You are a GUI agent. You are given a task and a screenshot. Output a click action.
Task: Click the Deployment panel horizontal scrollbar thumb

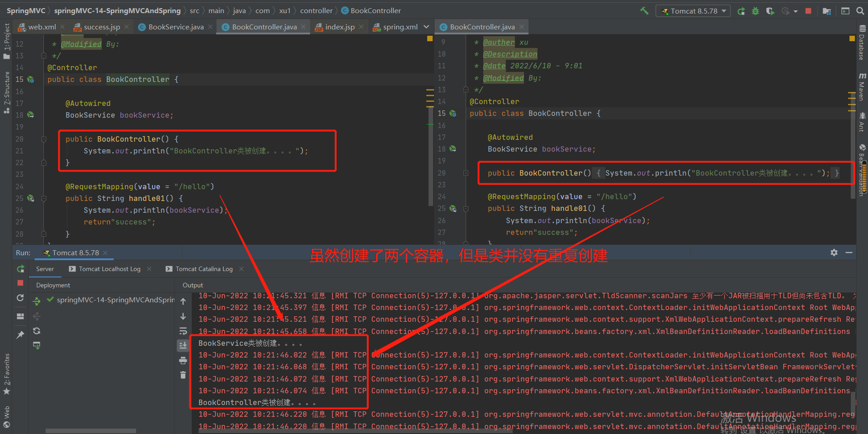pyautogui.click(x=90, y=430)
